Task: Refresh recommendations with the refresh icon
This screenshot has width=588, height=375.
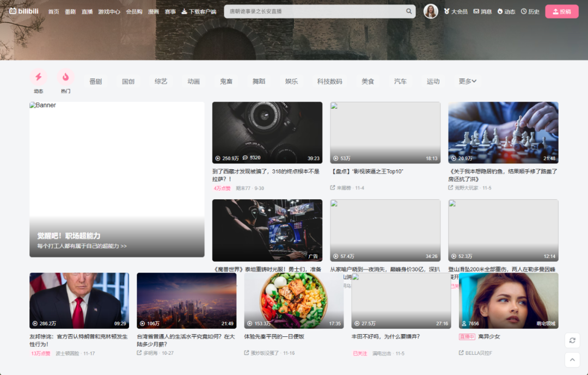Action: coord(572,340)
